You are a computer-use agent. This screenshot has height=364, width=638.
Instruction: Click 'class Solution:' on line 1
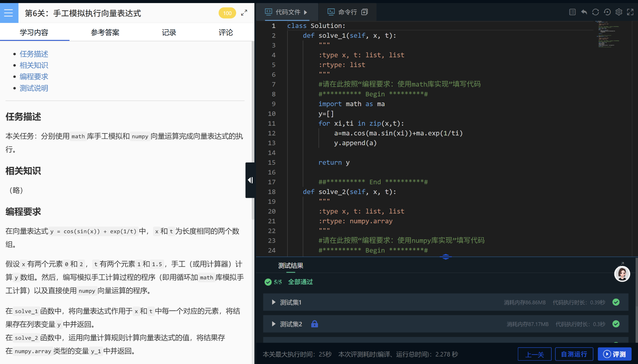point(316,26)
